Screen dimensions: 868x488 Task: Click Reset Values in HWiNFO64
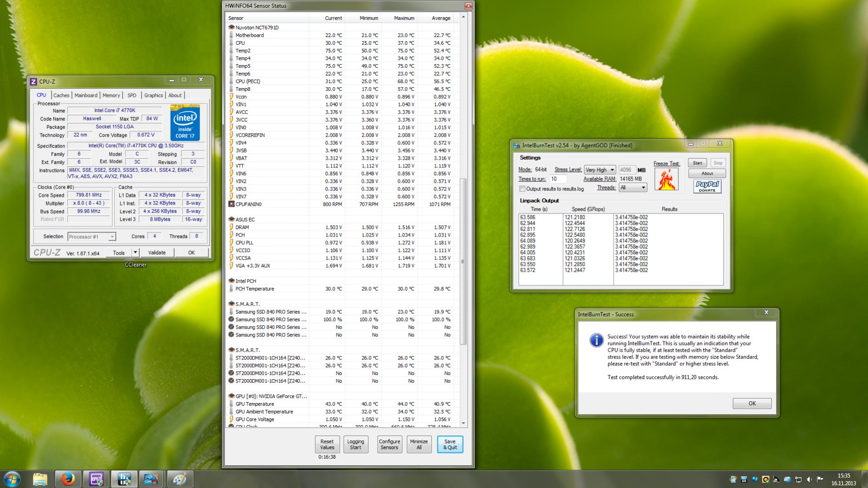[327, 444]
